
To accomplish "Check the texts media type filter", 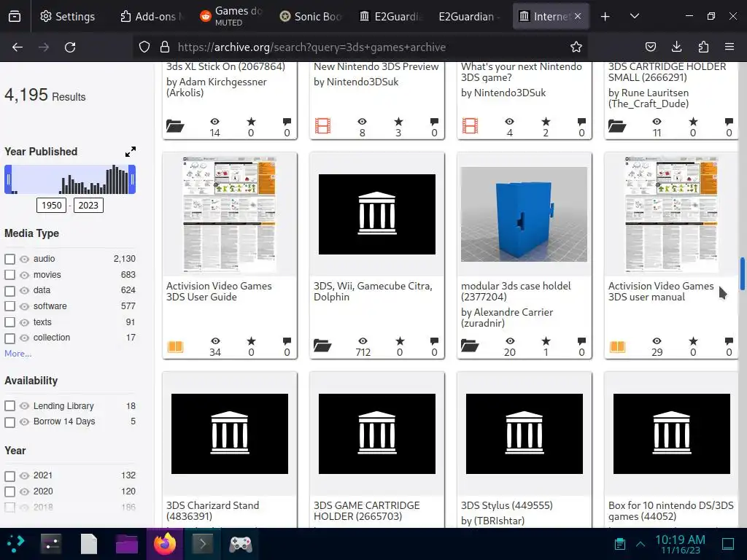I will point(9,322).
